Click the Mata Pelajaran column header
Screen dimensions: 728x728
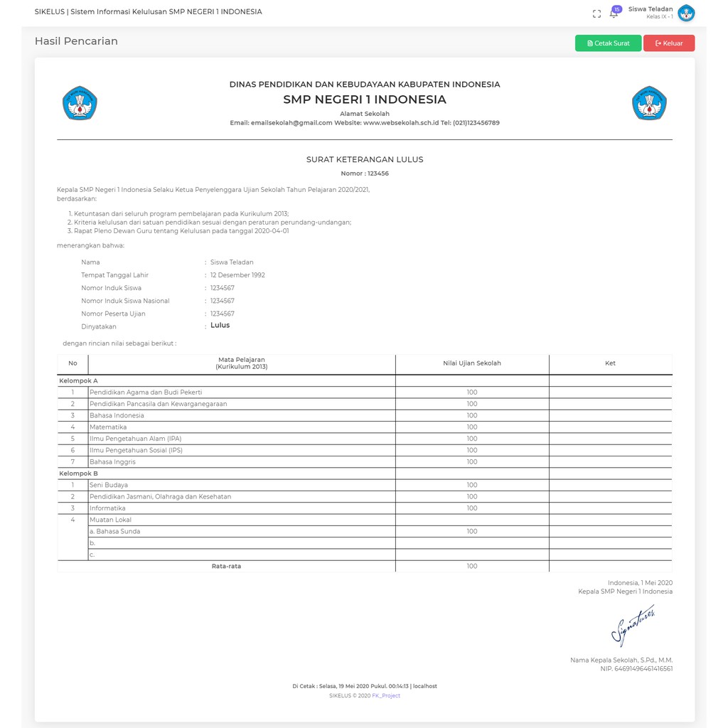(241, 363)
